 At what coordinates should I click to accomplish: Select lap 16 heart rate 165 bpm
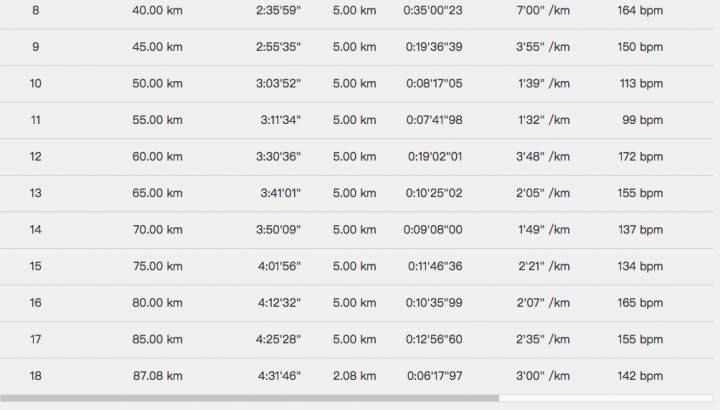pyautogui.click(x=640, y=303)
